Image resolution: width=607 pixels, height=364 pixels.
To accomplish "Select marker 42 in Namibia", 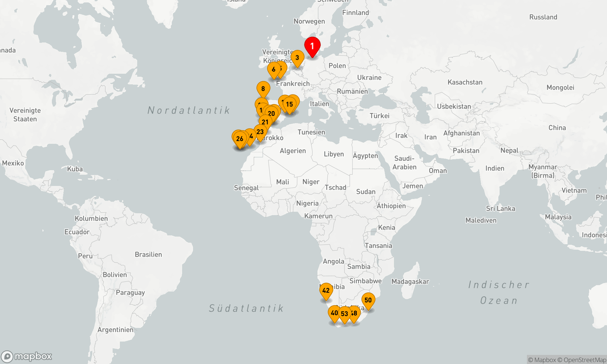I will pyautogui.click(x=326, y=291).
